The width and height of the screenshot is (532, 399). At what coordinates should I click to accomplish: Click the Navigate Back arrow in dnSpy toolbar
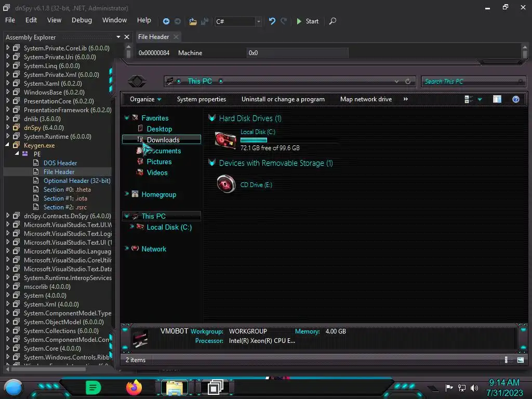(x=166, y=21)
